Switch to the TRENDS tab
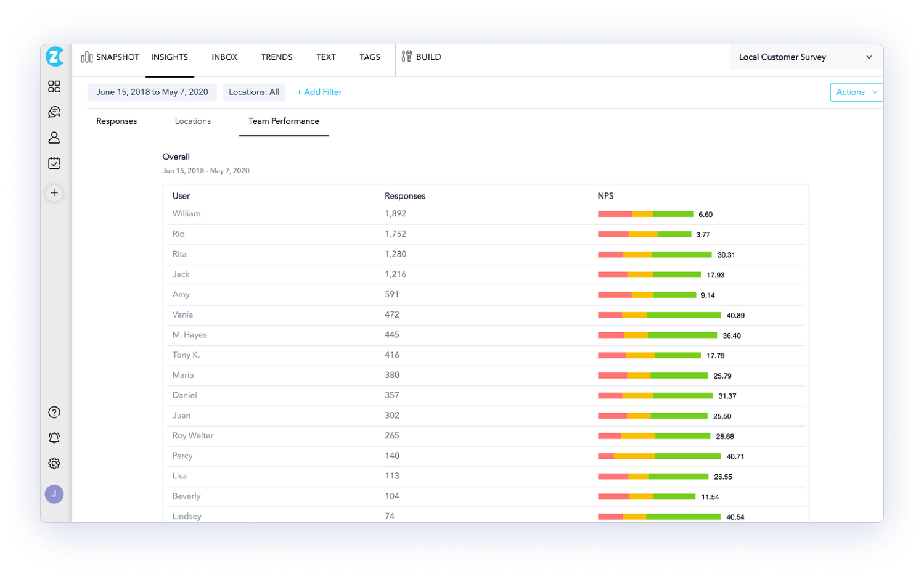This screenshot has width=924, height=579. click(276, 57)
